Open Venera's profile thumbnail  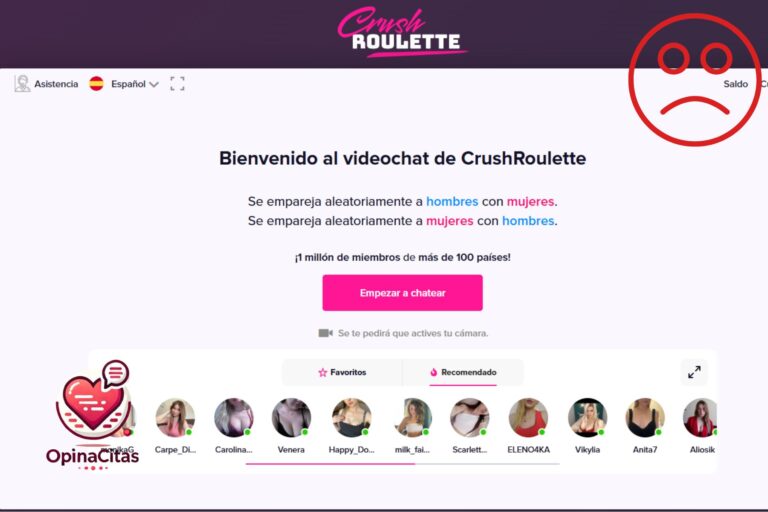291,417
